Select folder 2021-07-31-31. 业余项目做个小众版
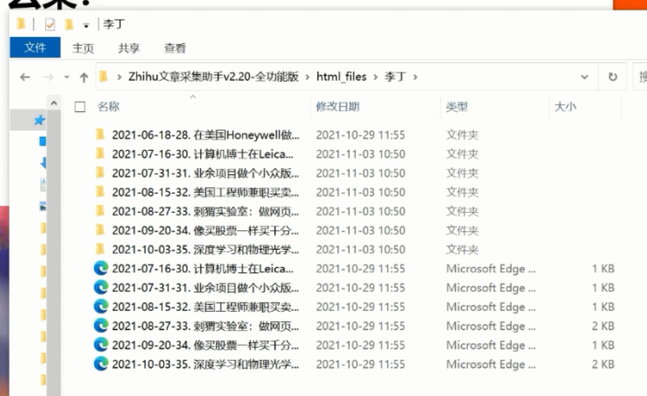Viewport: 647px width, 396px height. pos(205,173)
